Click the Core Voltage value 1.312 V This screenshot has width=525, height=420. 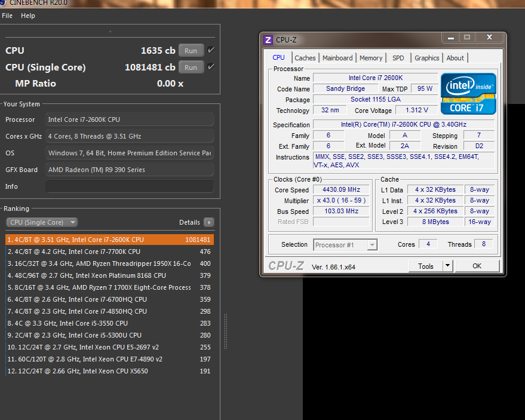click(x=416, y=110)
